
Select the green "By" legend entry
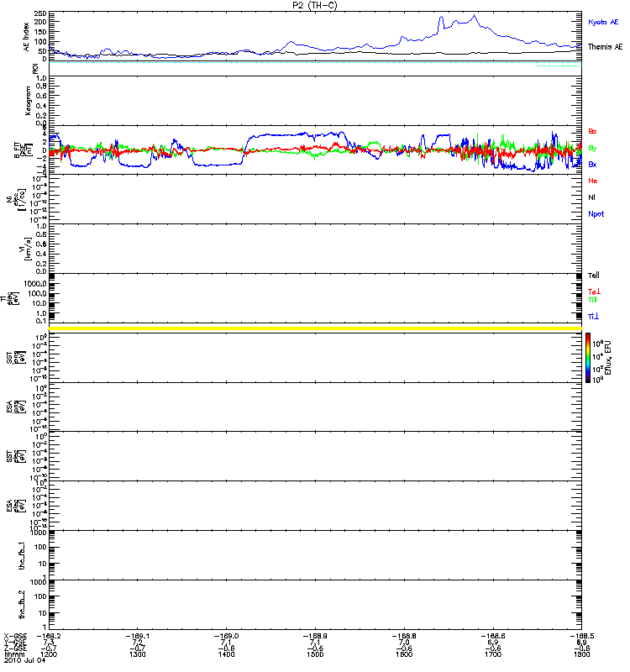click(x=592, y=149)
